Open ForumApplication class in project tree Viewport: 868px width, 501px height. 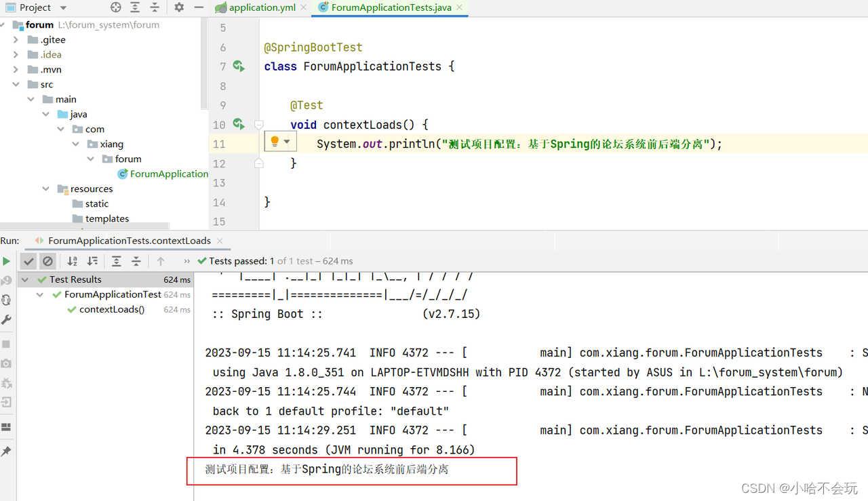coord(169,174)
